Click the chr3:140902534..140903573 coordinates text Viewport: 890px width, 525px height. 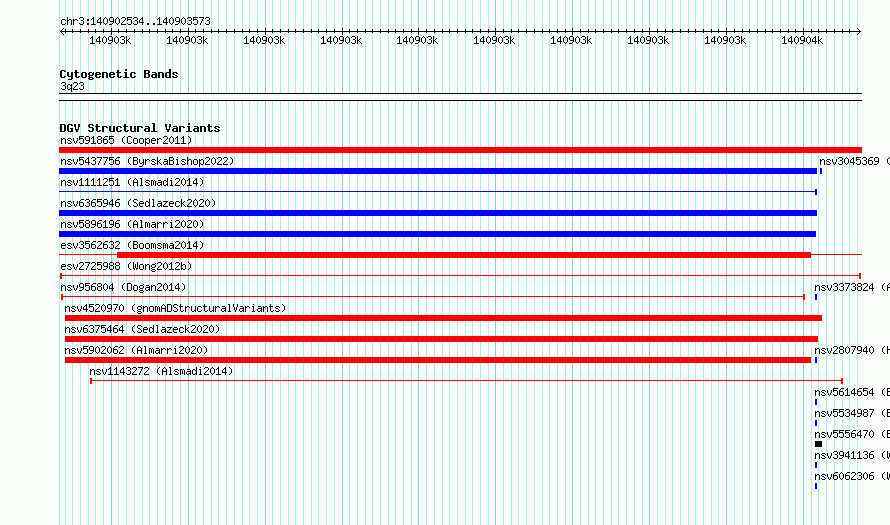tap(135, 21)
